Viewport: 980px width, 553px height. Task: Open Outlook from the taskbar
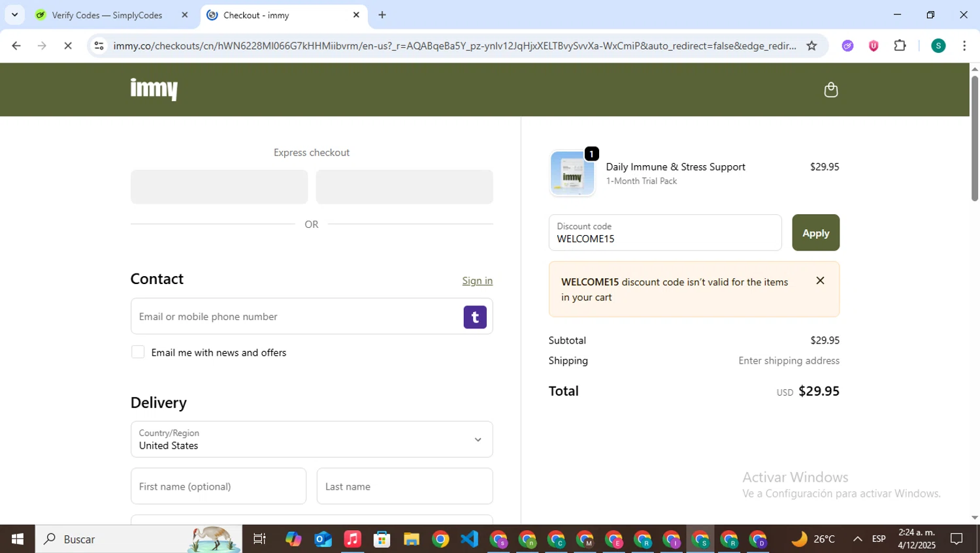tap(323, 539)
